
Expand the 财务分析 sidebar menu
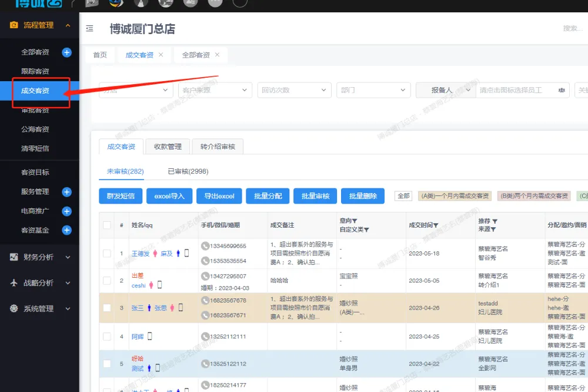click(x=39, y=257)
